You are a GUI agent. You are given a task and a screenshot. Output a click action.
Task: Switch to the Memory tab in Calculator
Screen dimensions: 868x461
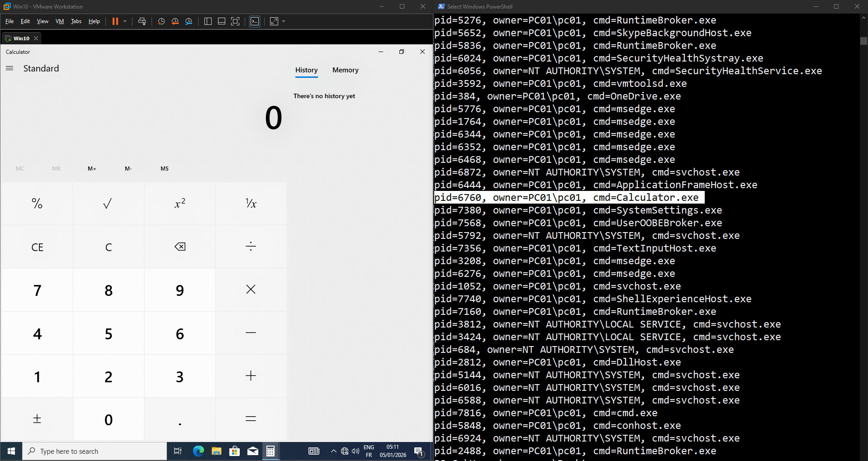(345, 70)
